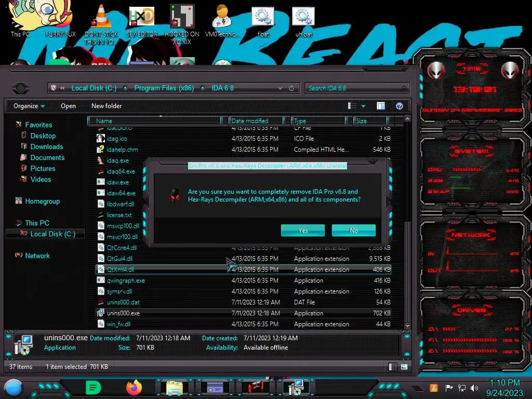Click the Search IDA 6.8 field
This screenshot has width=532, height=399.
coord(357,88)
